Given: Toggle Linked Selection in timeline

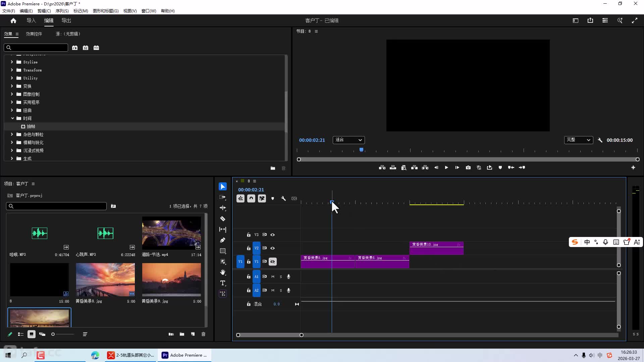Looking at the screenshot, I should tap(262, 198).
